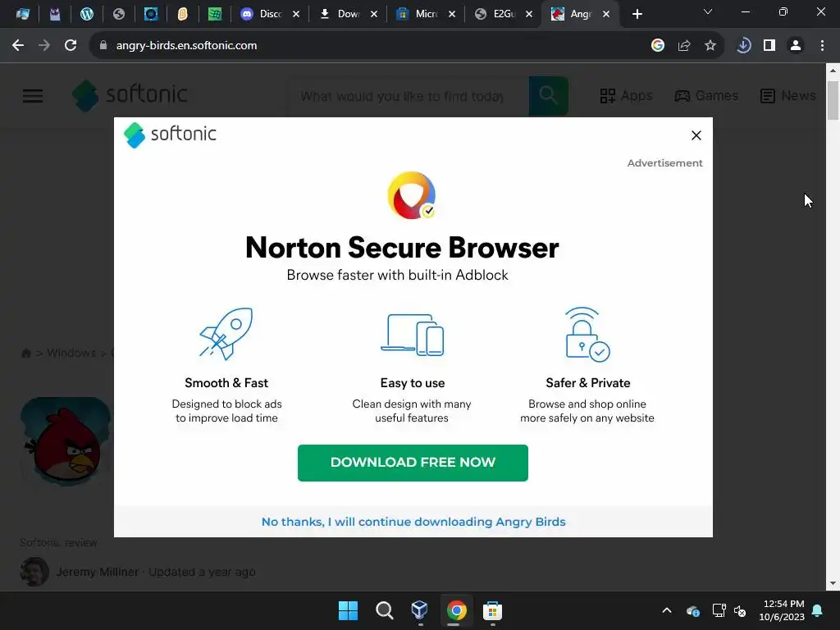Click Windows breadcrumb link

pyautogui.click(x=71, y=353)
